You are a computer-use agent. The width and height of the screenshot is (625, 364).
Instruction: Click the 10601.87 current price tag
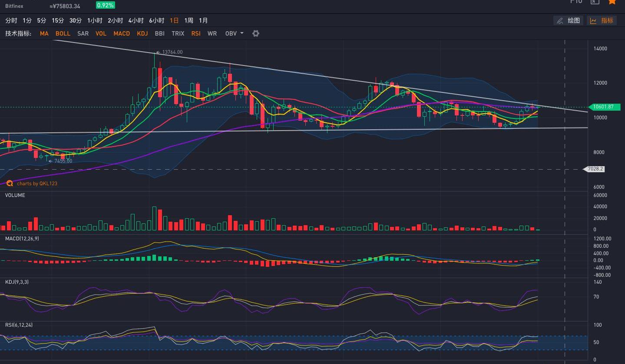[x=603, y=107]
